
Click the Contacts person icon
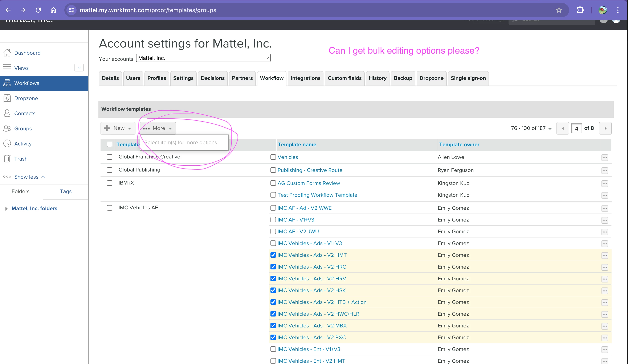(7, 113)
